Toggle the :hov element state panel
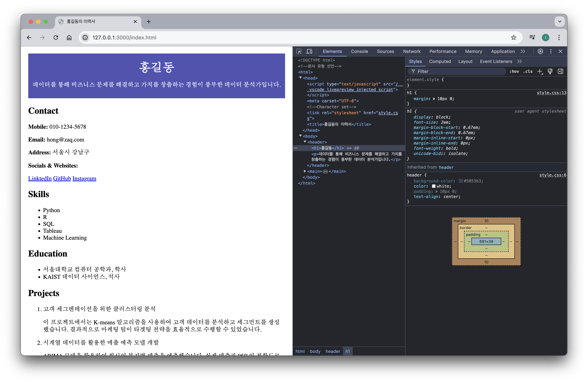Image resolution: width=588 pixels, height=383 pixels. pos(514,71)
